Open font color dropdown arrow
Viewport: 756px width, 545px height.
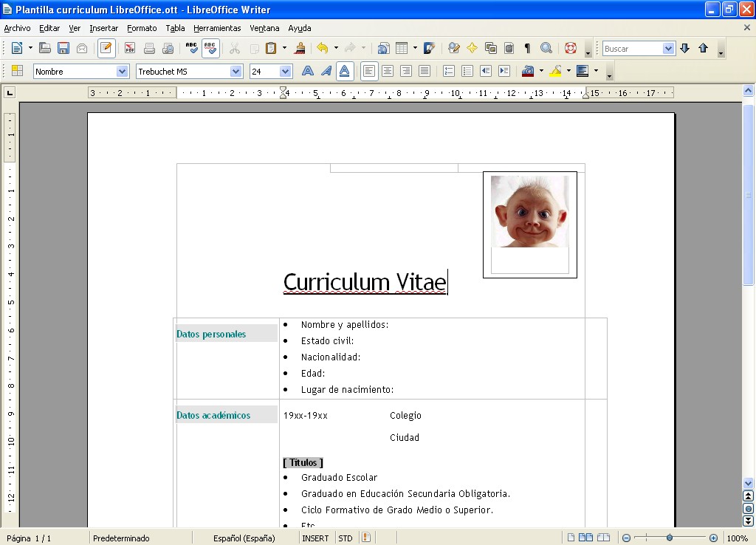click(x=541, y=72)
